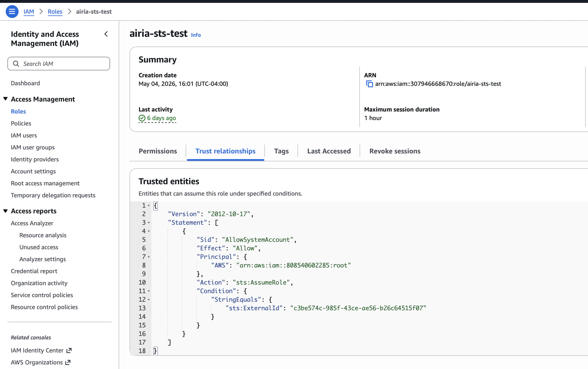This screenshot has height=369, width=588.
Task: Click the ARN text arn:aws:iam::307946668670:role/airia-sts-test
Action: pos(438,84)
